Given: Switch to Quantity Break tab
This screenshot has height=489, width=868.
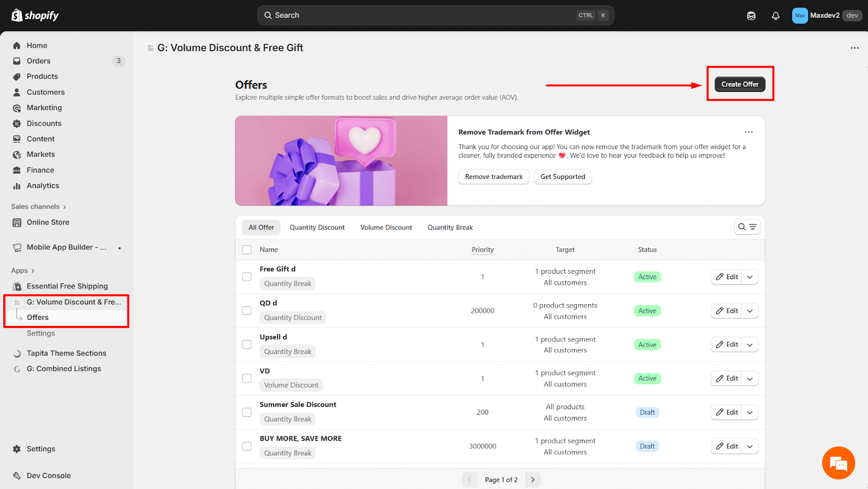Looking at the screenshot, I should click(x=450, y=228).
